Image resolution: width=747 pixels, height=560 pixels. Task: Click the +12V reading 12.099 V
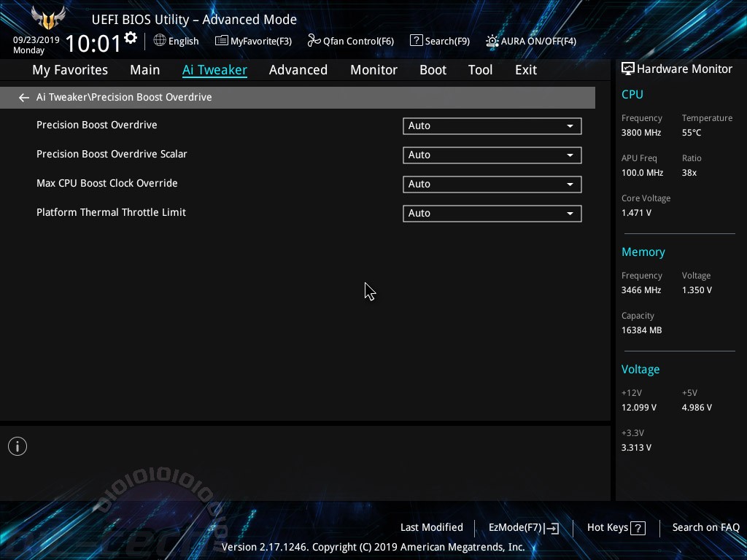639,408
